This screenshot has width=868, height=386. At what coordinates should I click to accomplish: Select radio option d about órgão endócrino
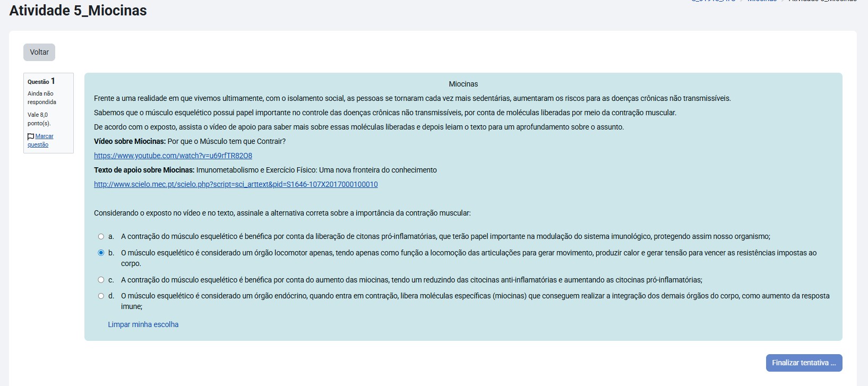point(101,296)
